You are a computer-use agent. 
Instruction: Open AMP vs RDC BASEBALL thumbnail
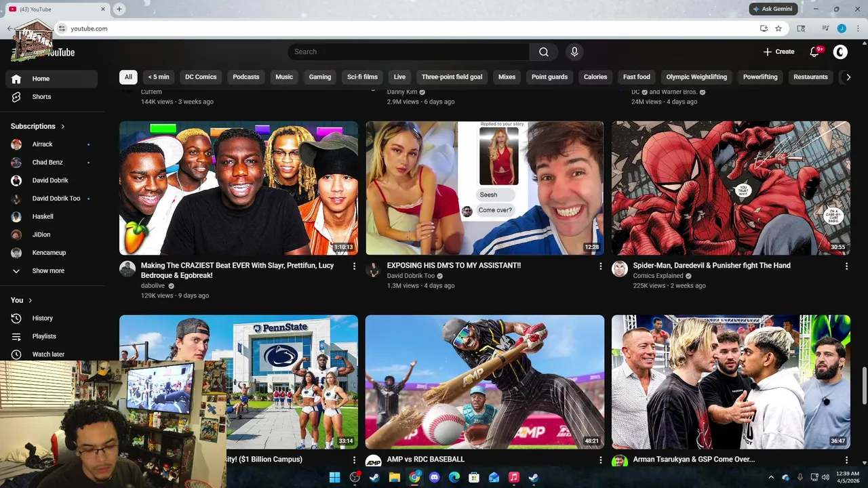pyautogui.click(x=485, y=382)
